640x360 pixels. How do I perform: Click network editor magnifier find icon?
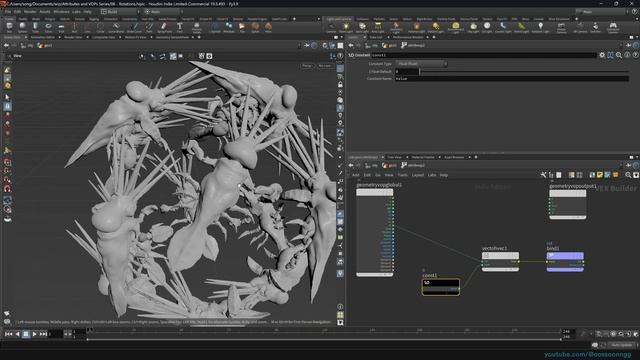pos(628,175)
